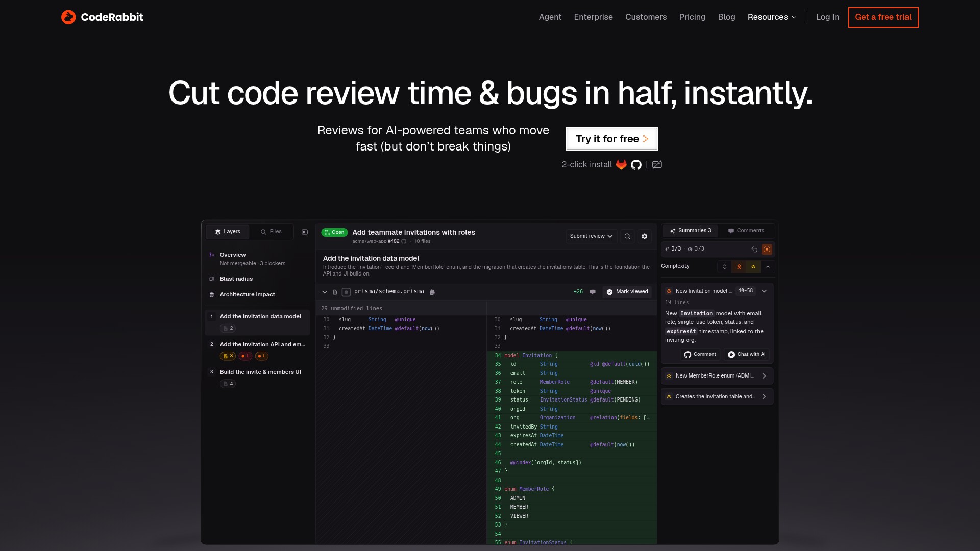Toggle the square checkbox beside prisma/schema.prisma
This screenshot has height=551, width=980.
point(346,292)
